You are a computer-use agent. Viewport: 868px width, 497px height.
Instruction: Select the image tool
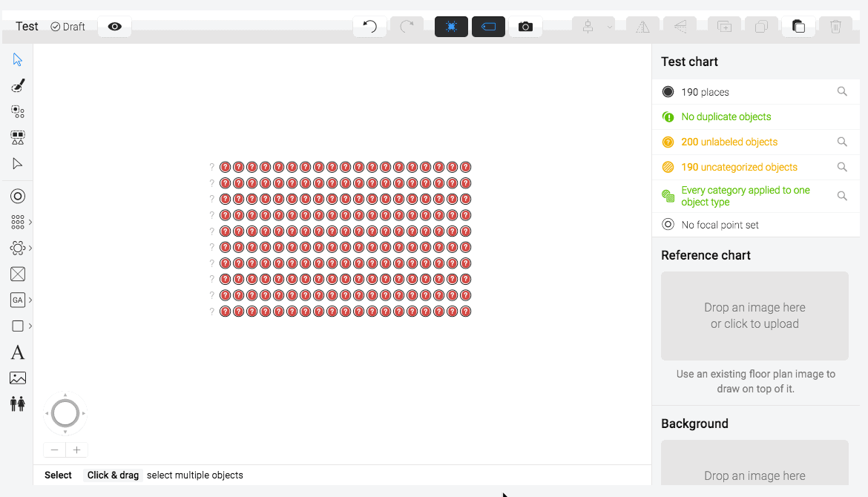(x=18, y=378)
